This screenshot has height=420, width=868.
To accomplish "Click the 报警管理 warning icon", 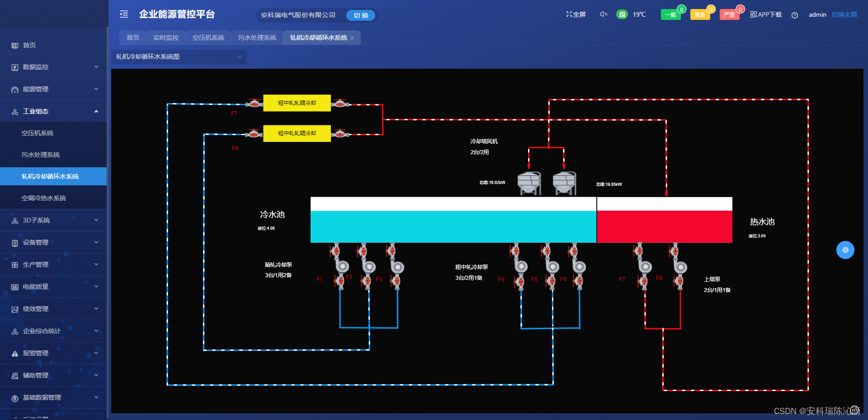I will (x=15, y=354).
